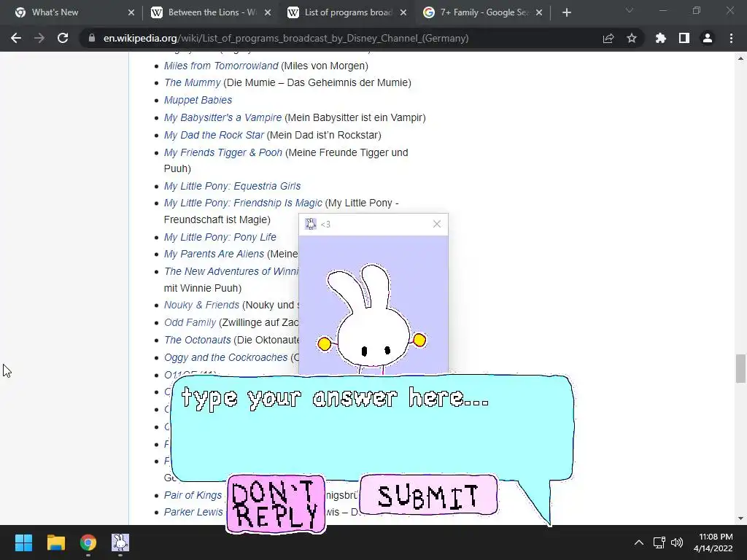Bookmark this page with the star icon
Screen dimensions: 747x560
tap(632, 38)
